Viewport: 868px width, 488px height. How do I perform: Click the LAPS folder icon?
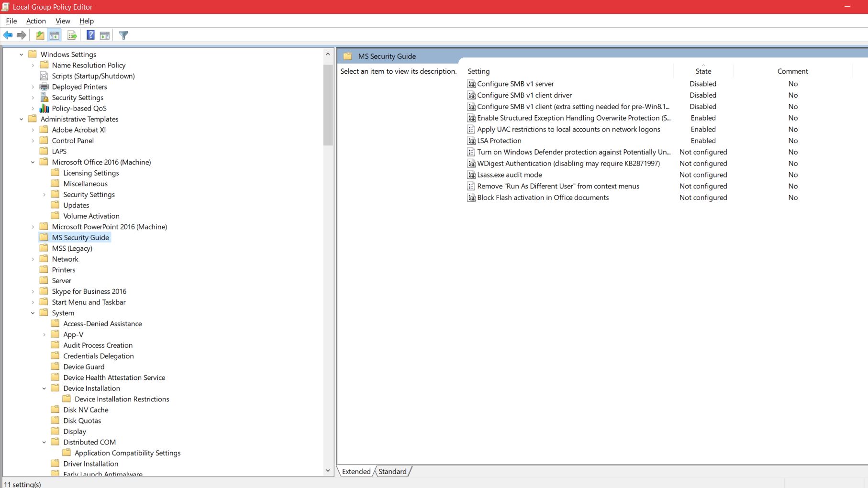pos(44,151)
